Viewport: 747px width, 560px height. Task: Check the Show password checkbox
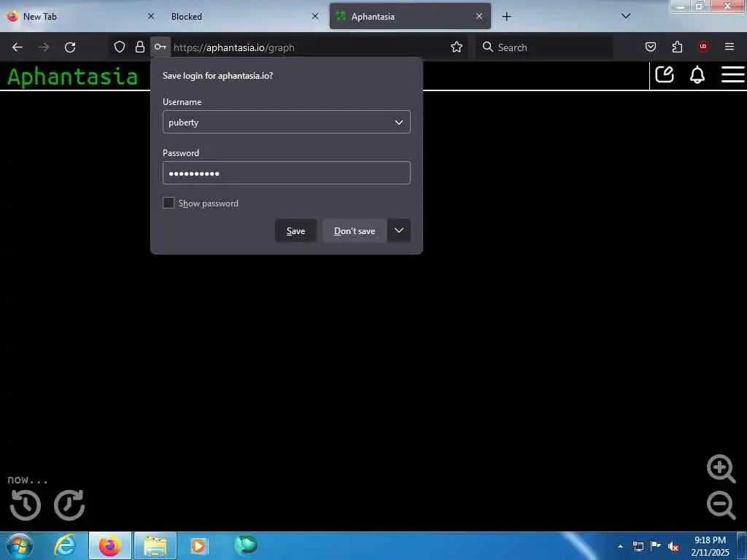tap(169, 203)
